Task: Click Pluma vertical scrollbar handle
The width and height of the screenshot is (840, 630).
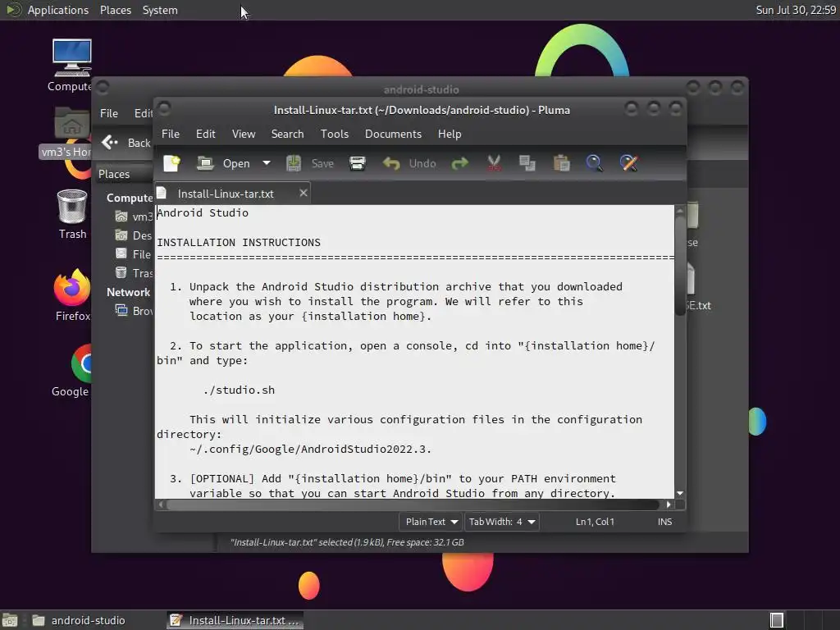Action: tap(680, 266)
